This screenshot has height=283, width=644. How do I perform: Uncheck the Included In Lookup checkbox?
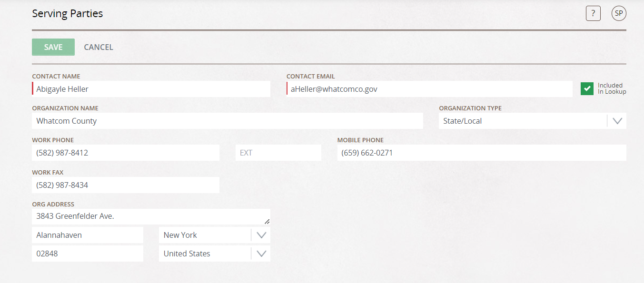coord(587,88)
